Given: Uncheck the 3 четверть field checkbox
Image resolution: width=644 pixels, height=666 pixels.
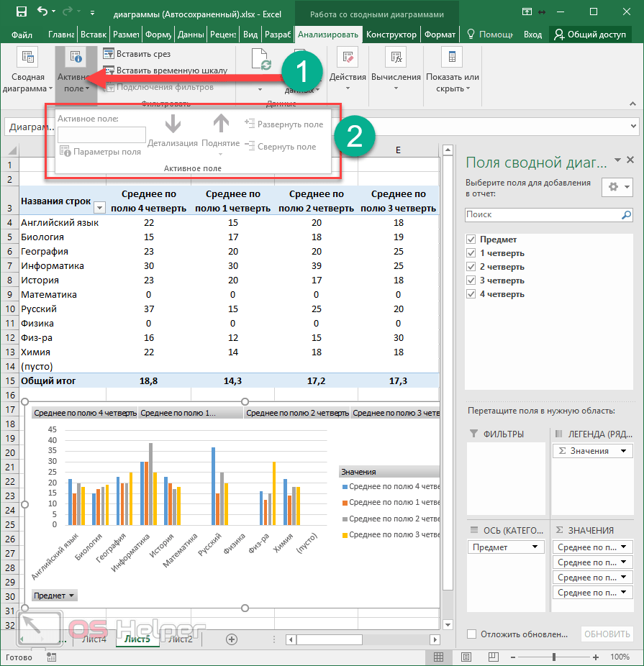Looking at the screenshot, I should coord(471,280).
